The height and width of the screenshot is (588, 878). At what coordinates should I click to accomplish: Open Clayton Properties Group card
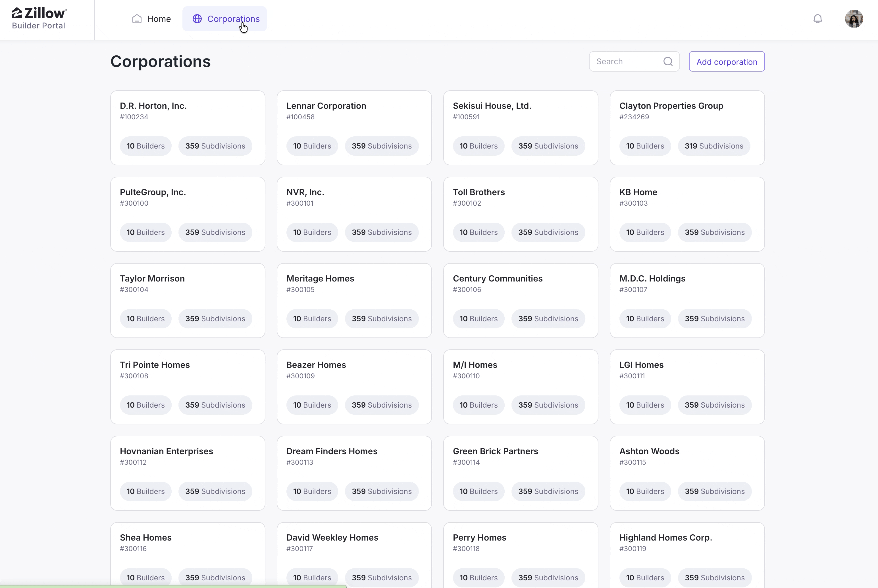687,128
